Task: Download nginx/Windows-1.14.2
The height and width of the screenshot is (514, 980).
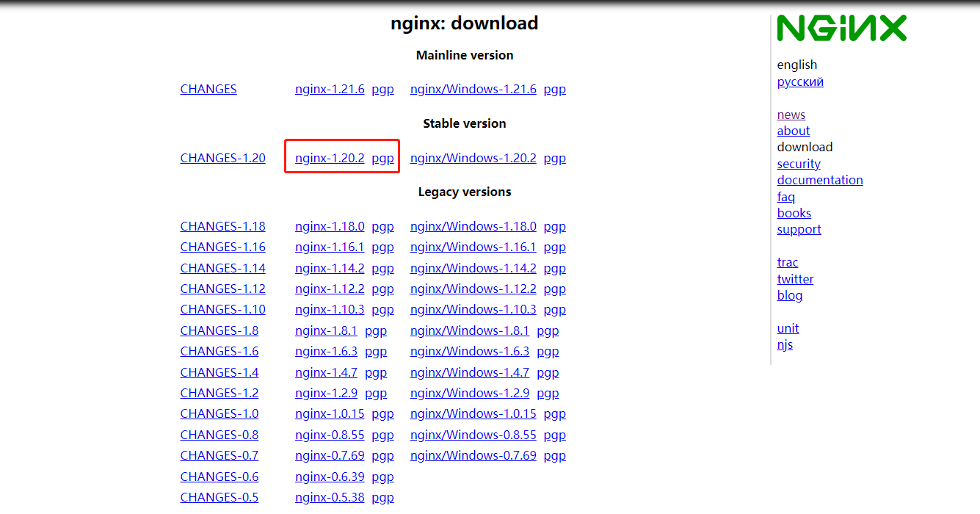Action: click(x=473, y=268)
